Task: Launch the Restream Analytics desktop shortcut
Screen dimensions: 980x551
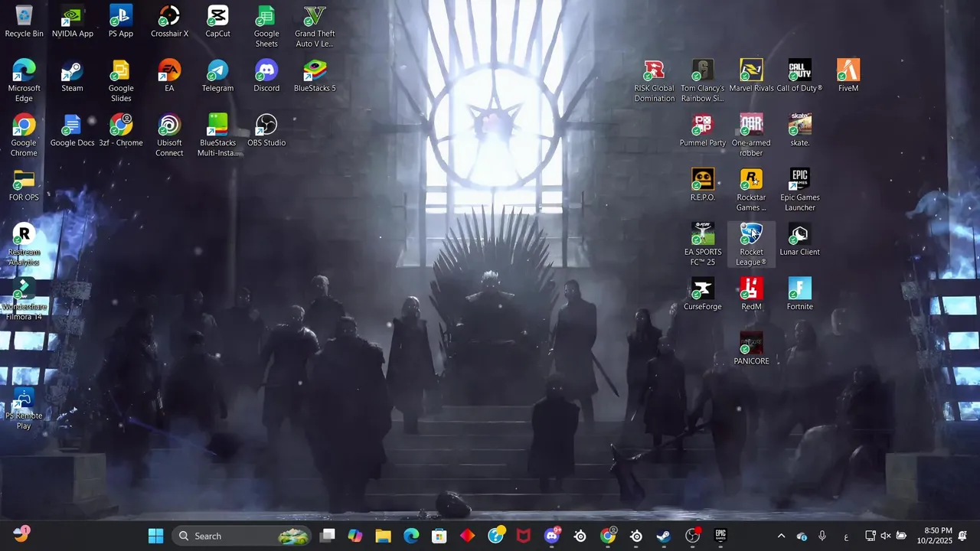Action: click(24, 245)
